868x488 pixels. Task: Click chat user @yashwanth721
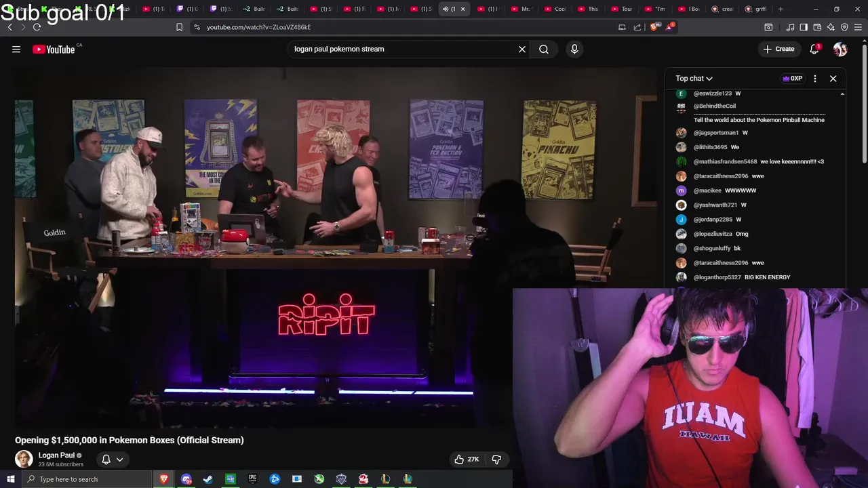(x=715, y=205)
